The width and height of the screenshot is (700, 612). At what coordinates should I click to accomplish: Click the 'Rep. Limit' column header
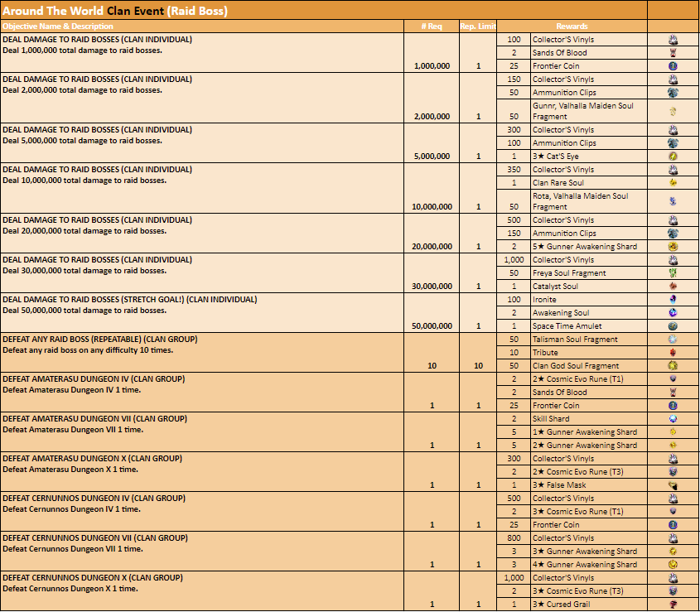(x=478, y=27)
